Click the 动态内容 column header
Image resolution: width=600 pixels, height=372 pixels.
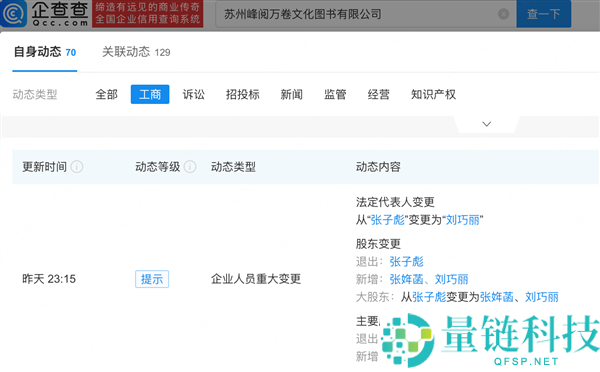tap(378, 167)
